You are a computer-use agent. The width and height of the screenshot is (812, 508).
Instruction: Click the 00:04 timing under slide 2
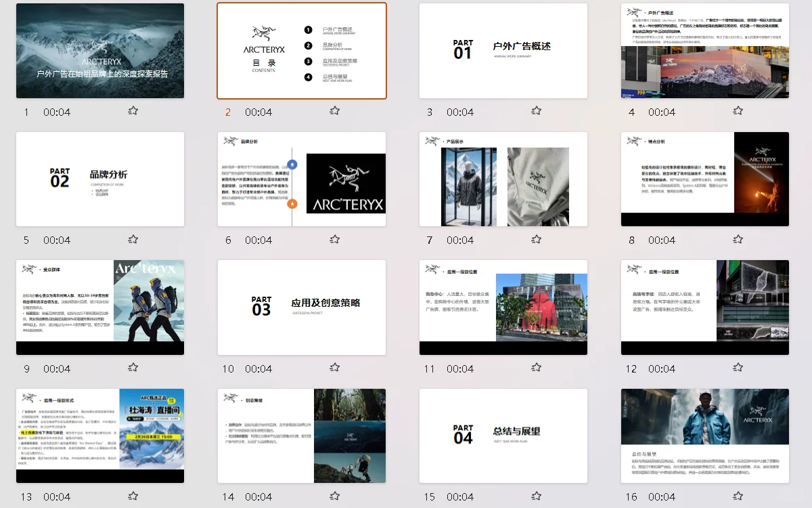[x=258, y=112]
